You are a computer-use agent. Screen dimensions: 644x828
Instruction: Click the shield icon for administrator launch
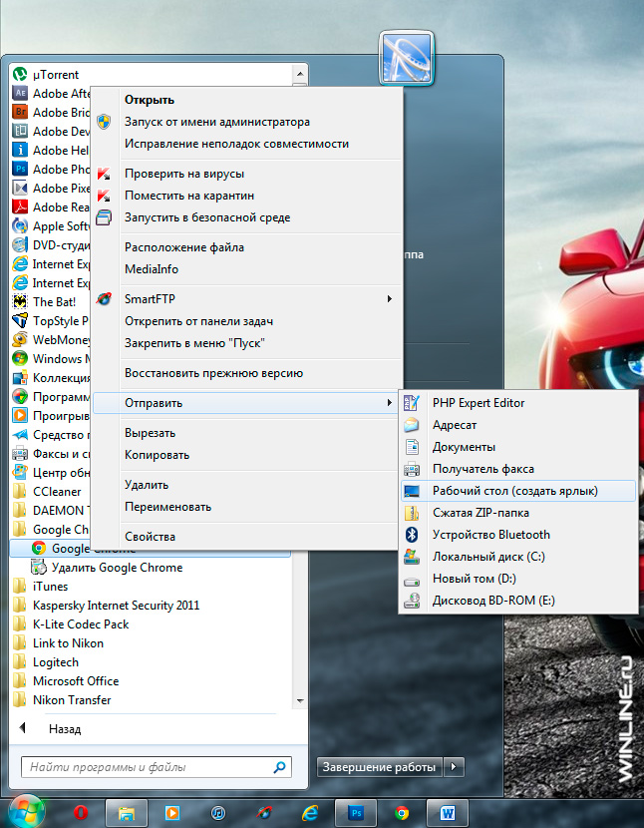104,122
